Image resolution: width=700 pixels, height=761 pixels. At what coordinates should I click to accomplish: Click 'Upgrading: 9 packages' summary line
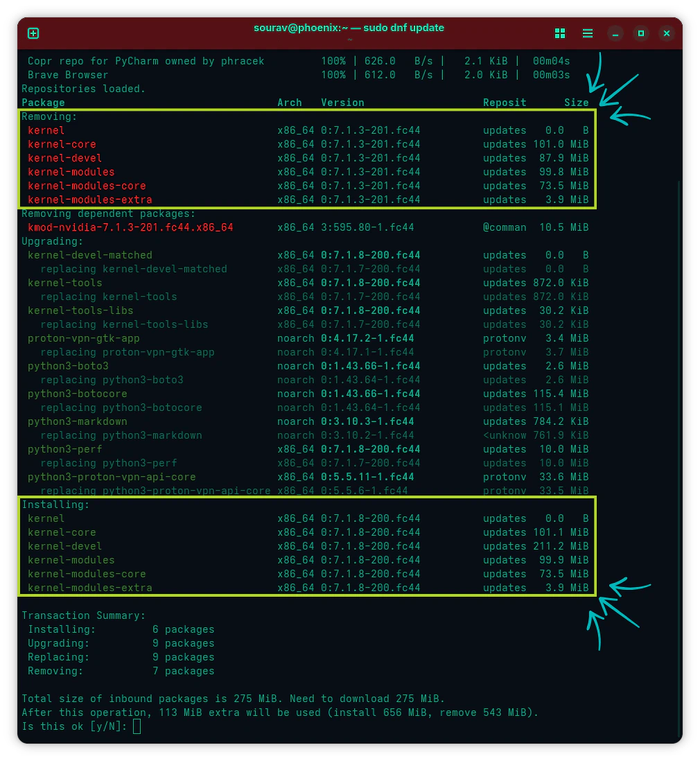[x=121, y=644]
